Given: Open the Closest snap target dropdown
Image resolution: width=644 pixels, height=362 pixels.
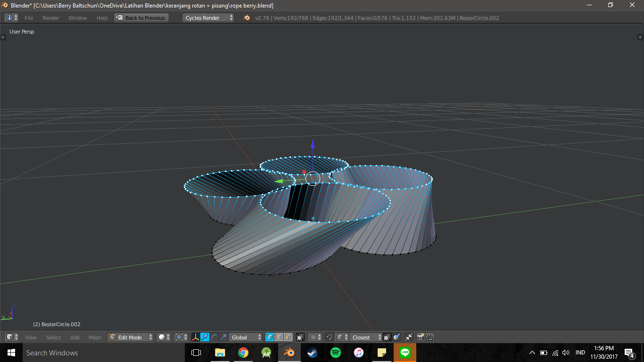Looking at the screenshot, I should (366, 337).
